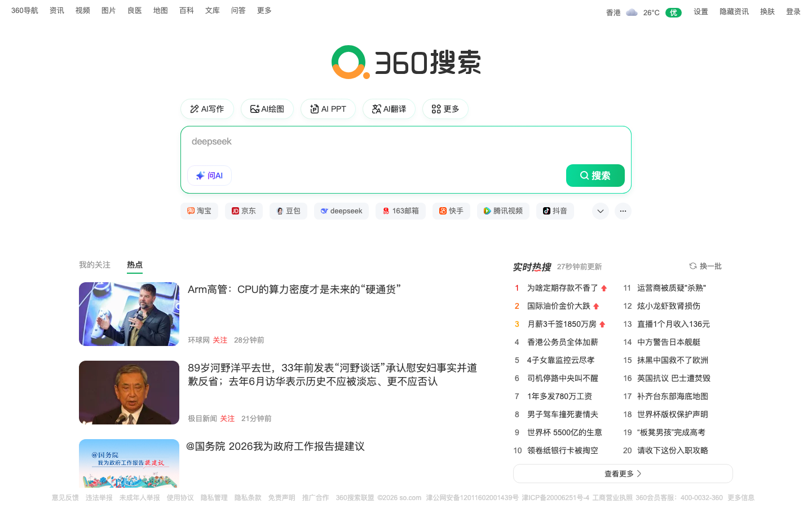Screen dimensions: 812x508
Task: Open the AI PPT tool
Action: tap(328, 109)
